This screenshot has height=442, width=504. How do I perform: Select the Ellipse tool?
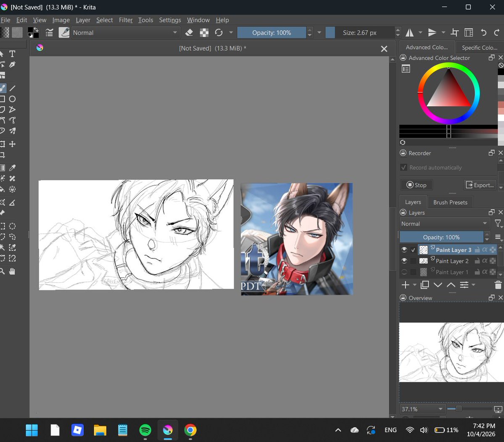click(x=12, y=99)
